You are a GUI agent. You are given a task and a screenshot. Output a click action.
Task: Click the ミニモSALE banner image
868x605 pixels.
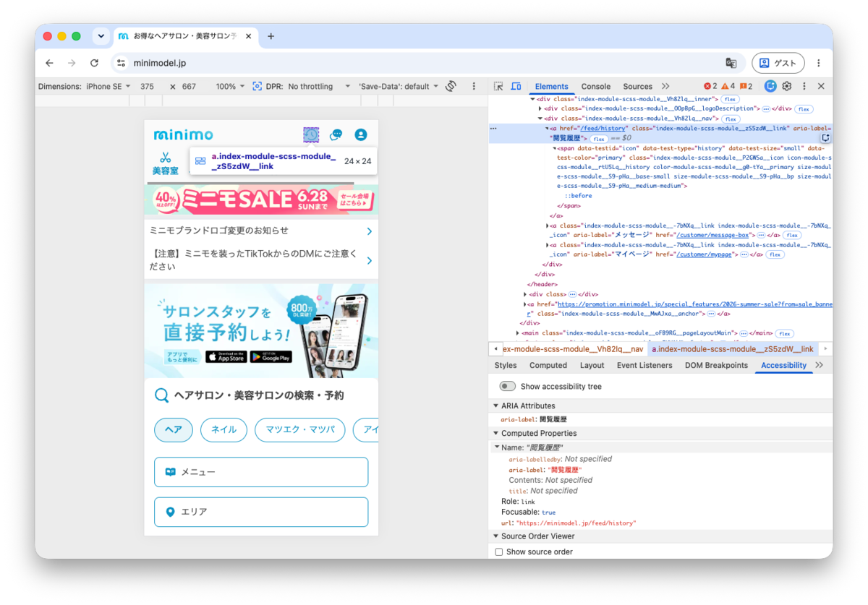(261, 199)
